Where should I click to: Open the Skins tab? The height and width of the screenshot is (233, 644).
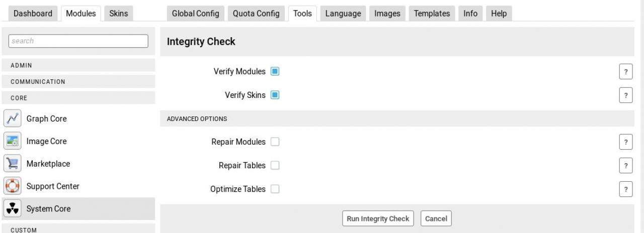tap(118, 14)
